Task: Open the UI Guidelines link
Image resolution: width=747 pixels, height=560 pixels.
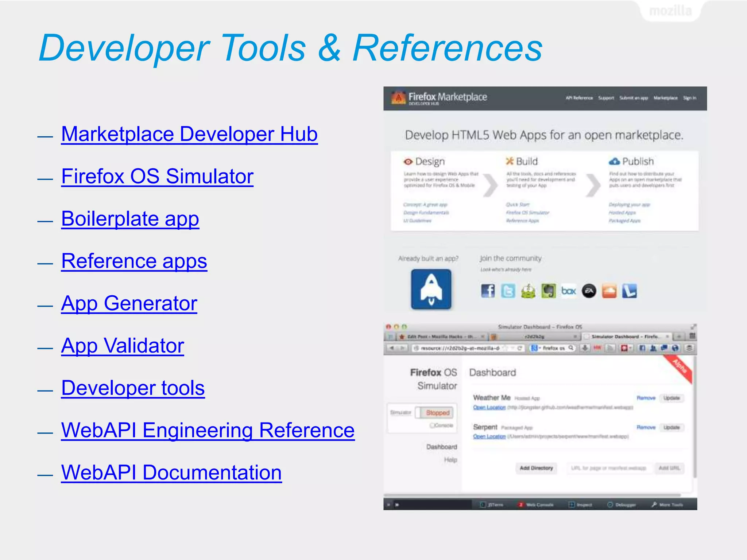Action: [x=417, y=221]
